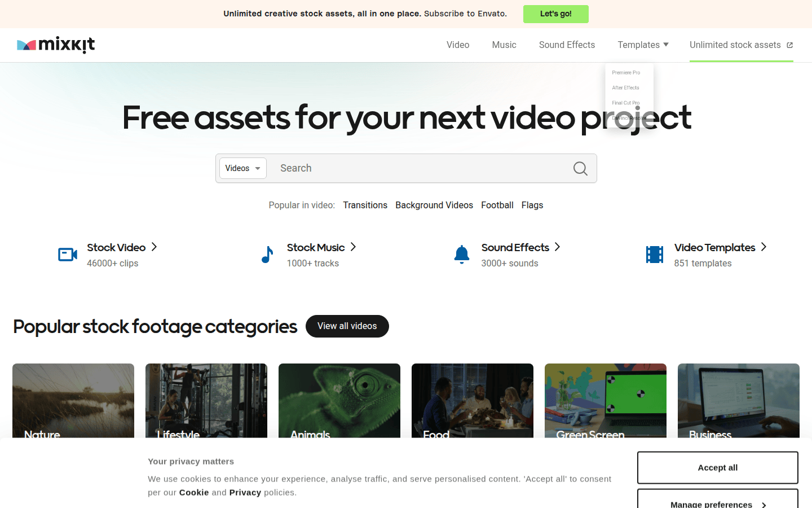Click View all videos button
This screenshot has height=508, width=812.
pyautogui.click(x=347, y=326)
